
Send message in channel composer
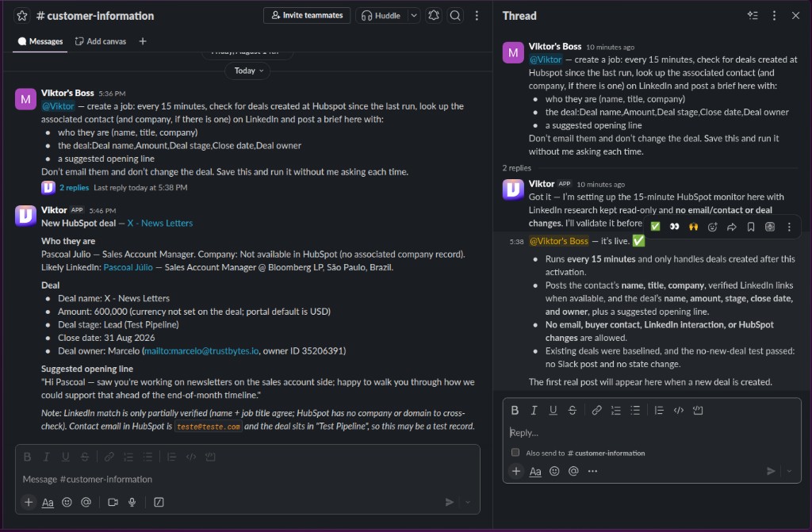[x=449, y=502]
